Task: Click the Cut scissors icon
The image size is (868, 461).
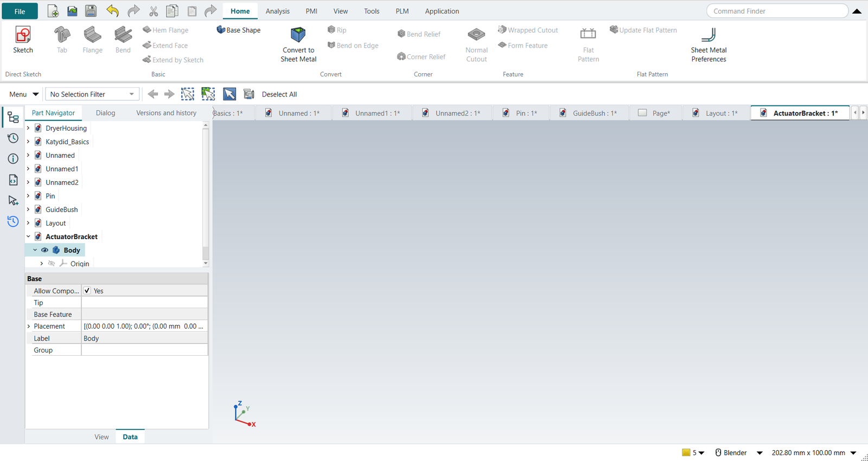Action: (x=154, y=11)
